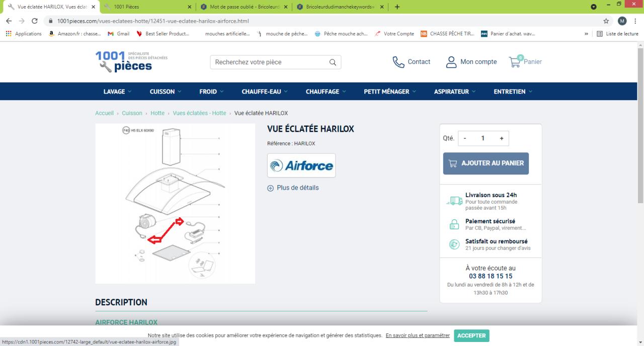Click the search magnifier icon
The height and width of the screenshot is (346, 644).
[x=333, y=62]
